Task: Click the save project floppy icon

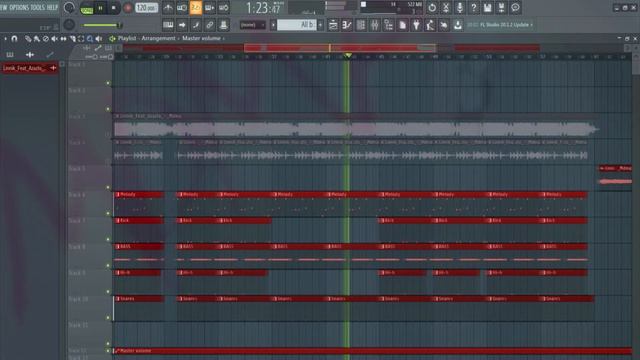Action: [x=487, y=7]
